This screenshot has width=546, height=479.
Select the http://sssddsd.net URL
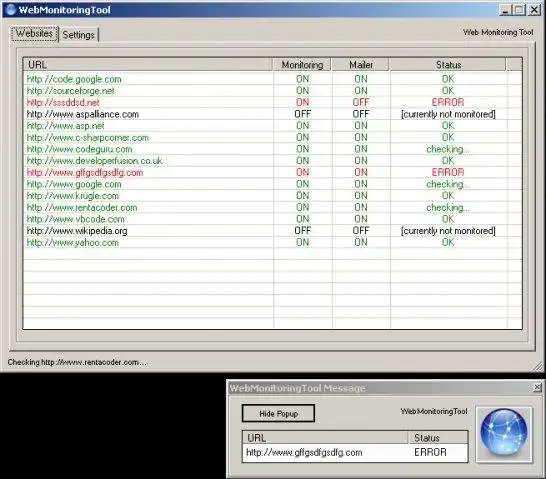tap(63, 103)
